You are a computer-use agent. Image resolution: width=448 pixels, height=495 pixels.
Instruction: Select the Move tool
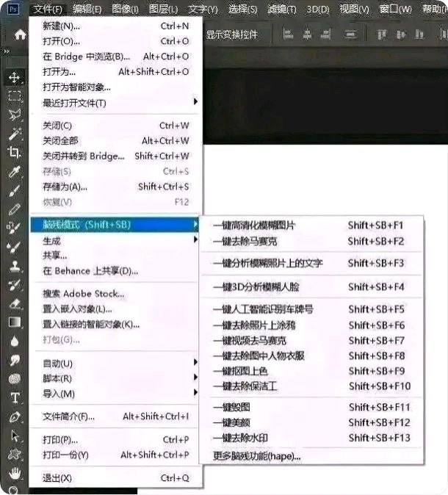click(x=14, y=77)
